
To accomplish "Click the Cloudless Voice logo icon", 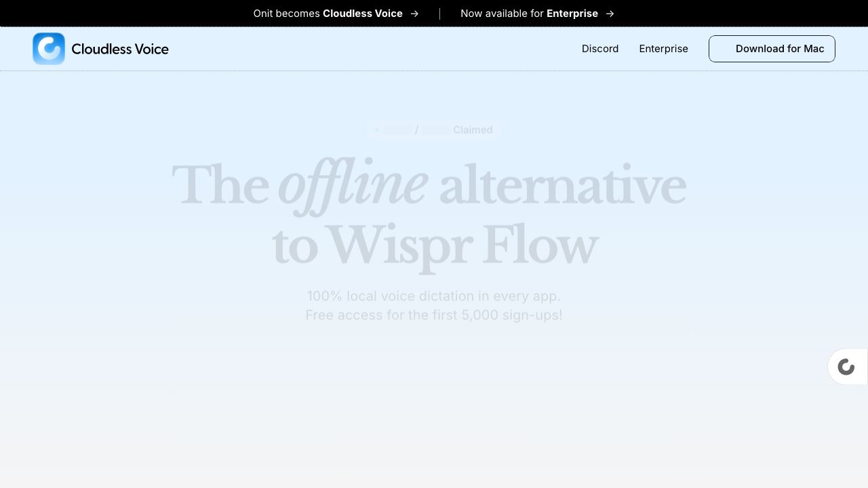I will (x=49, y=49).
